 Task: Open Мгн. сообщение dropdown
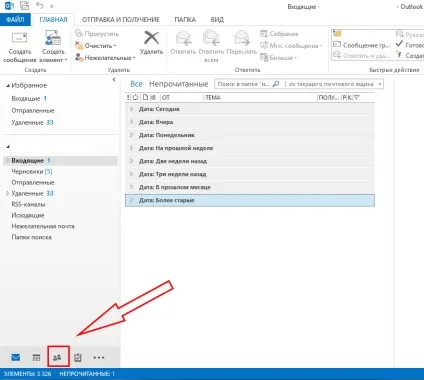pos(291,46)
